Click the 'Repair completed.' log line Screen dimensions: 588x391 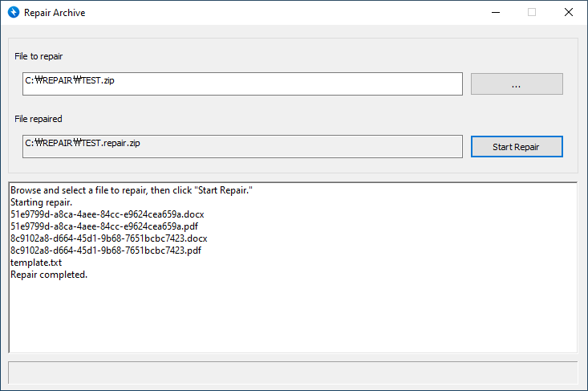click(x=49, y=275)
